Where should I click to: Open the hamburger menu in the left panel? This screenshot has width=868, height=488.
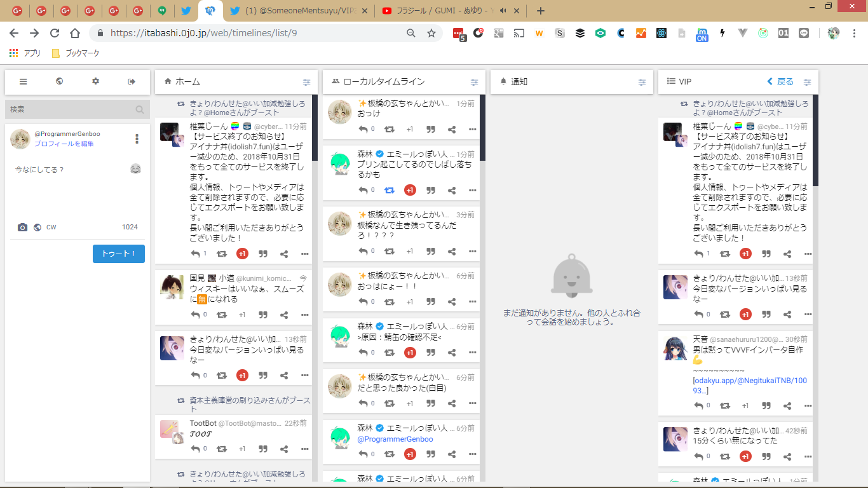(24, 81)
